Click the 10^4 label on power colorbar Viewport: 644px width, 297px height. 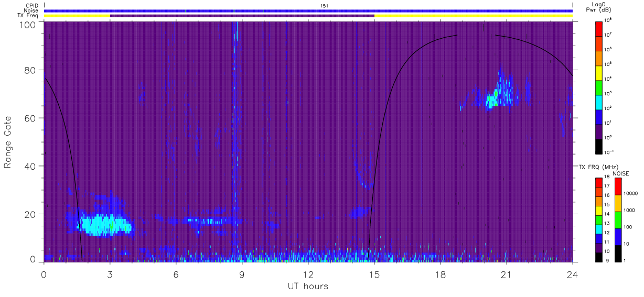tap(608, 79)
